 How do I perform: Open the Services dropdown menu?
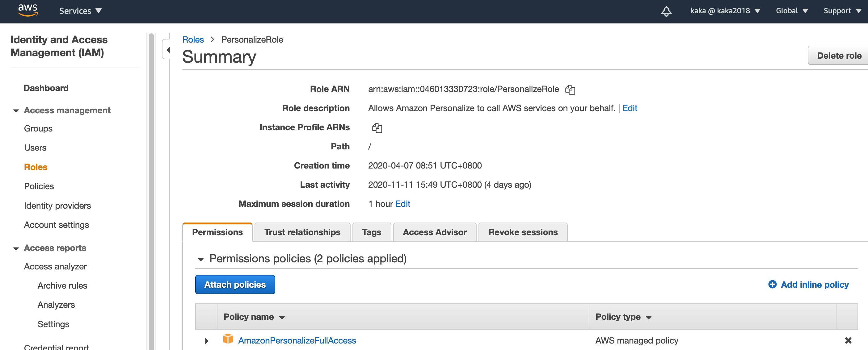(80, 11)
